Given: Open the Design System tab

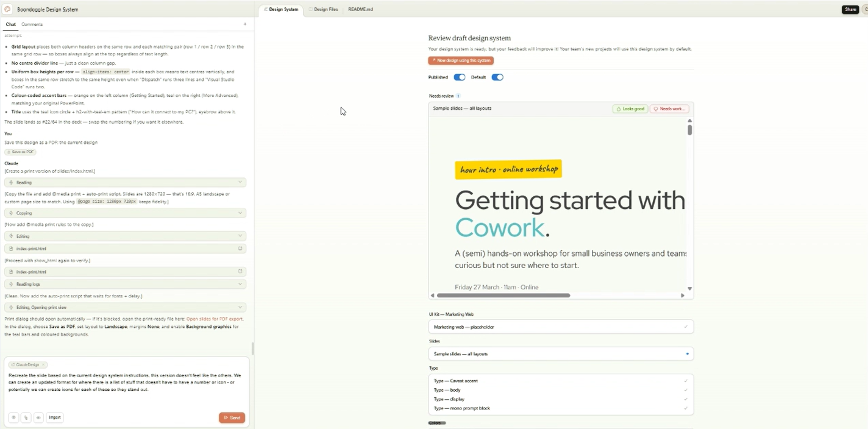Looking at the screenshot, I should coord(281,10).
